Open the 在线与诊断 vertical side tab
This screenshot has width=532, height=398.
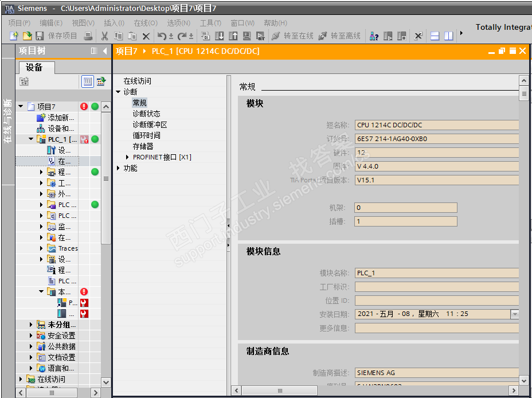point(8,121)
